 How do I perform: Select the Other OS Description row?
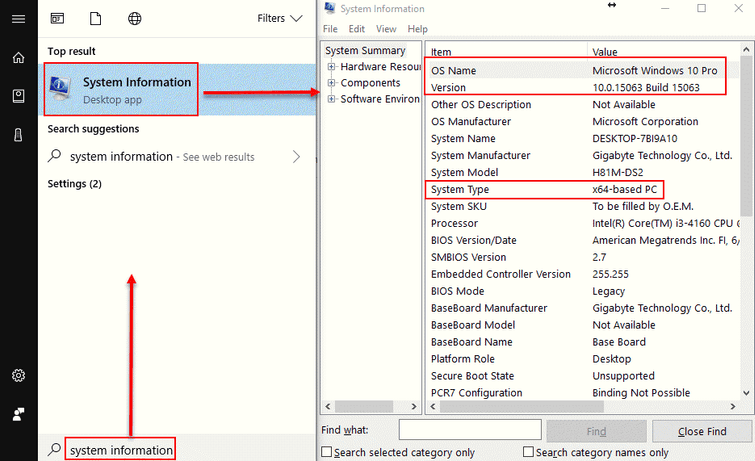[583, 105]
